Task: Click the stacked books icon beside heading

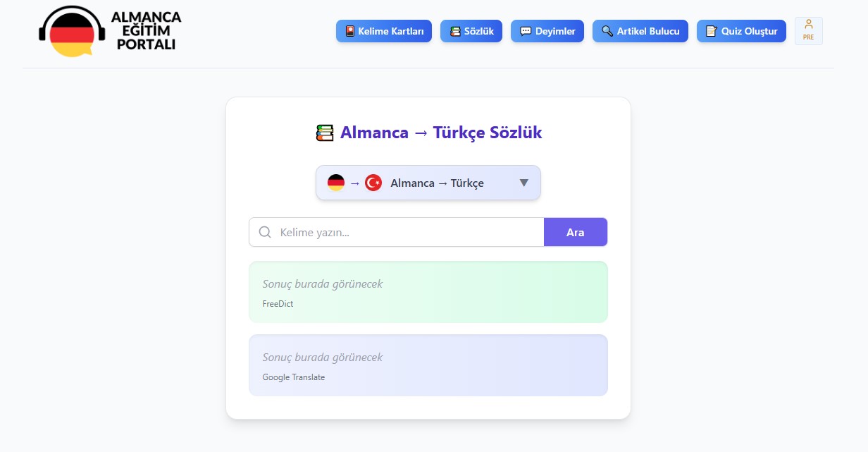Action: (x=325, y=133)
